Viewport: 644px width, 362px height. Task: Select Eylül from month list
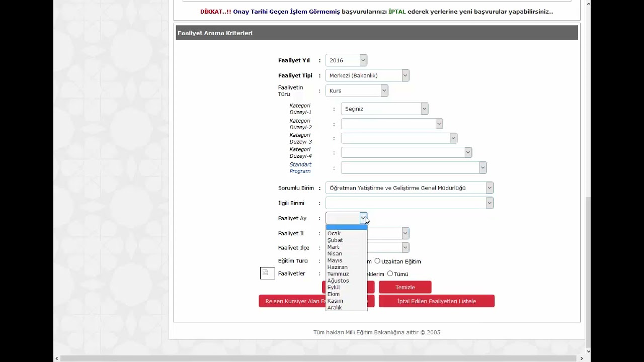346,287
